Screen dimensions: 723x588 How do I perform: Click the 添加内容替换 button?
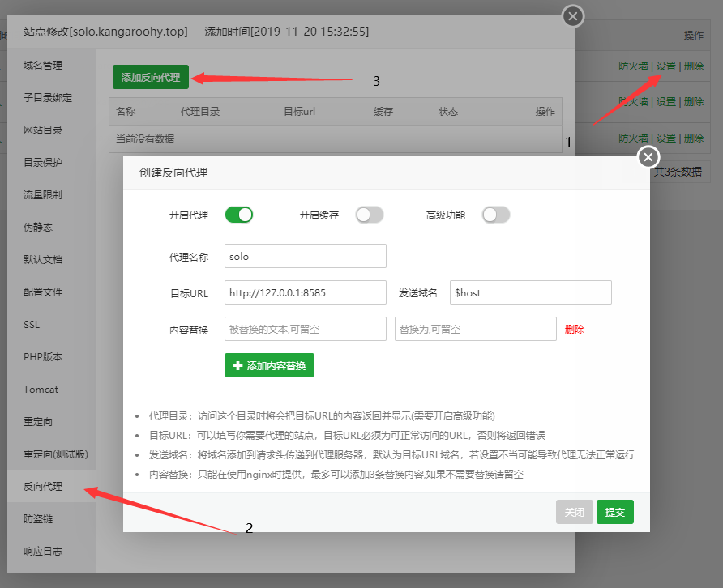coord(269,365)
